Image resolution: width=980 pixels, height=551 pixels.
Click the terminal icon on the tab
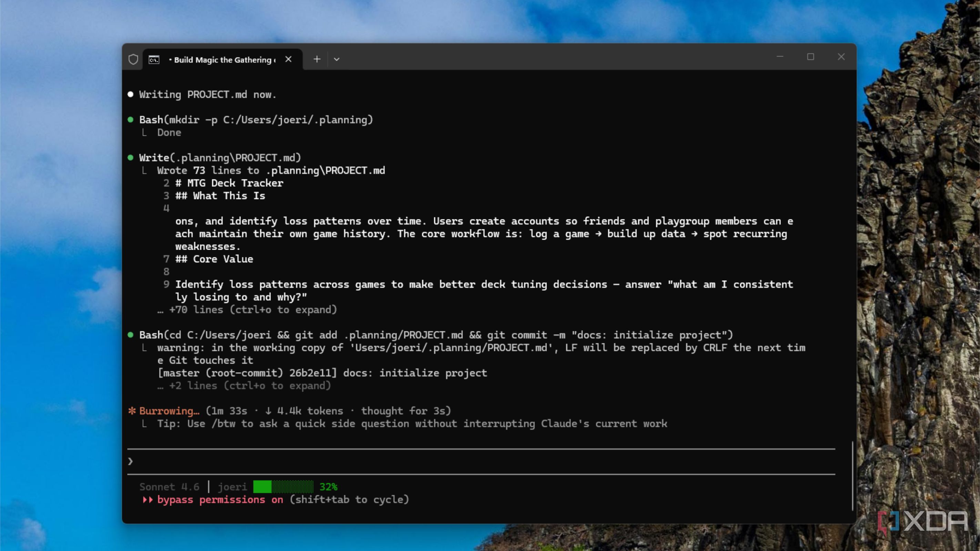tap(154, 60)
